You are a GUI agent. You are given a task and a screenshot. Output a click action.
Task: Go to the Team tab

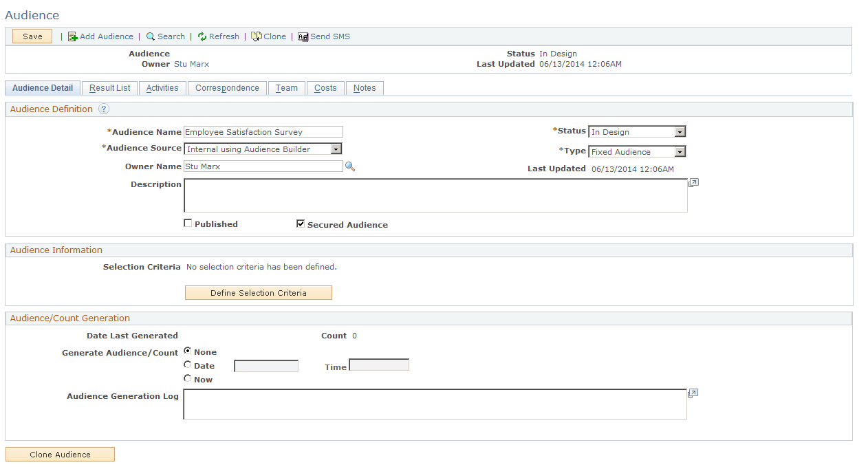(287, 88)
